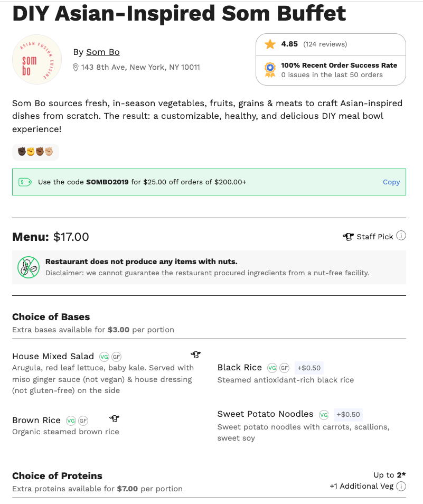Click the location pin icon beside the address

click(x=76, y=67)
